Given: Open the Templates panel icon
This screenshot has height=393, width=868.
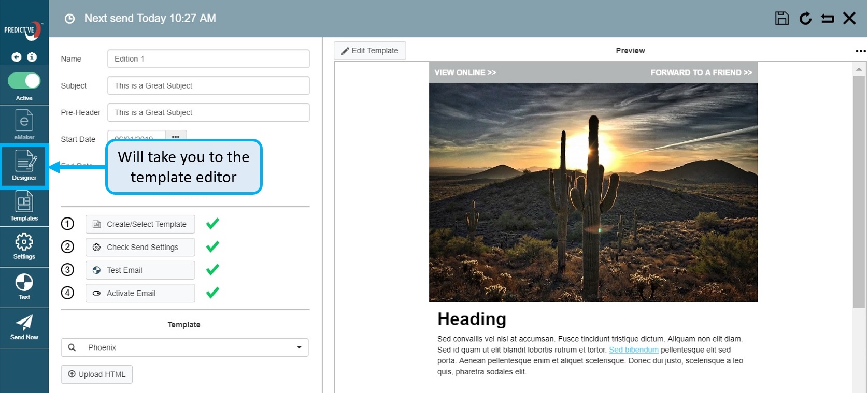Looking at the screenshot, I should pos(24,206).
